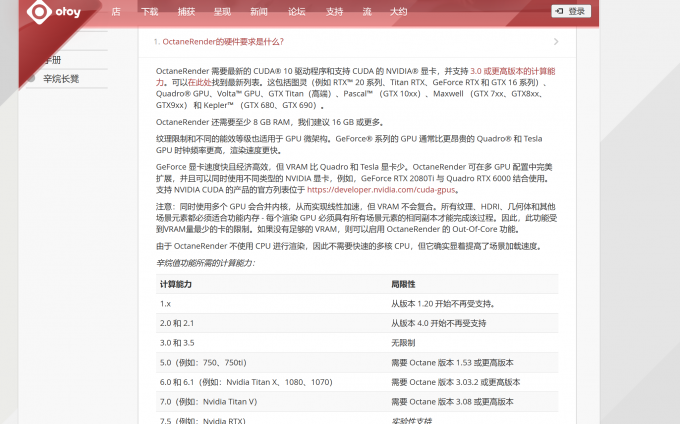
Task: Open the 论坛 menu item
Action: coord(297,12)
